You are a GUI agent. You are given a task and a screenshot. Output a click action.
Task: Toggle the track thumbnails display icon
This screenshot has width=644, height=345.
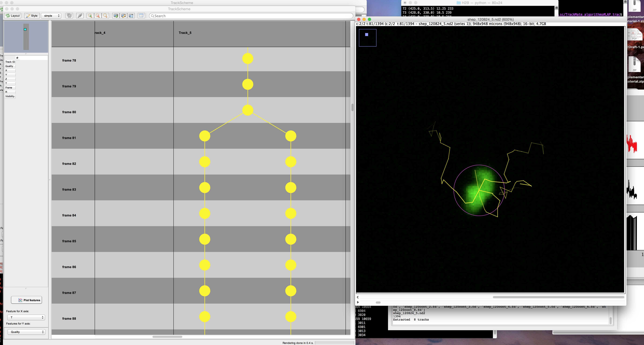click(x=70, y=16)
